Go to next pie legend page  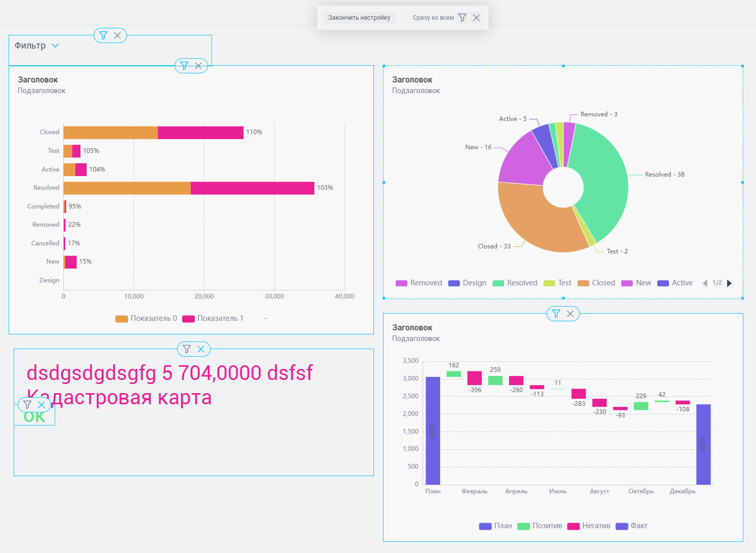(x=729, y=283)
